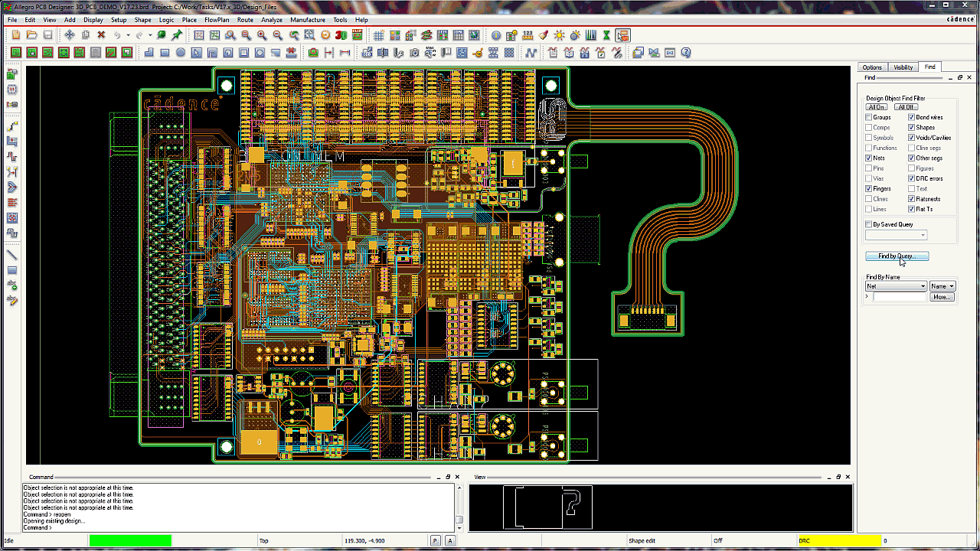Switch to the Options tab

(872, 67)
